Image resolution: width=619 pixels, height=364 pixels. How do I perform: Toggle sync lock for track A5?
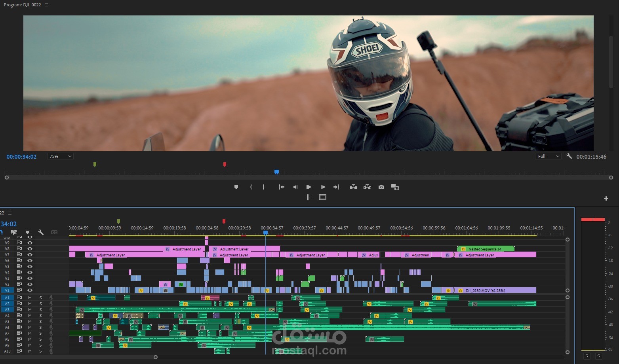(19, 322)
